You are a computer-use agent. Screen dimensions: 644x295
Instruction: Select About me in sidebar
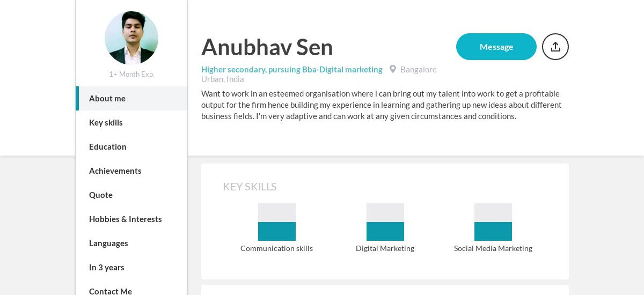pos(107,98)
